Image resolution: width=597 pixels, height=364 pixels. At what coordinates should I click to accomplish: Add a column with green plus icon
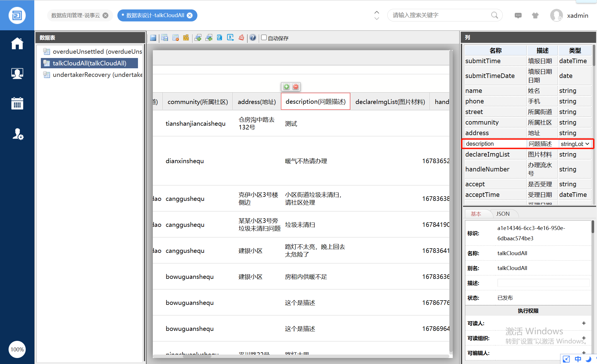click(287, 87)
